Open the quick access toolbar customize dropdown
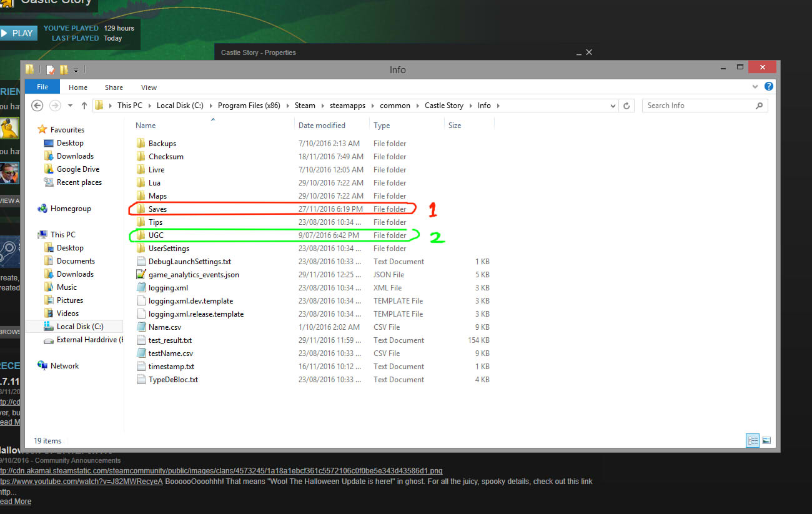Viewport: 812px width, 514px height. click(x=76, y=70)
